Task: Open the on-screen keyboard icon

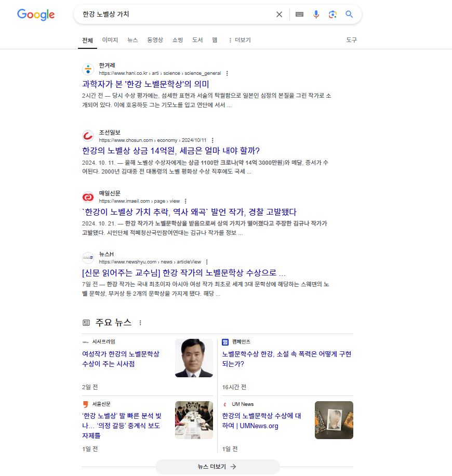Action: [x=299, y=15]
